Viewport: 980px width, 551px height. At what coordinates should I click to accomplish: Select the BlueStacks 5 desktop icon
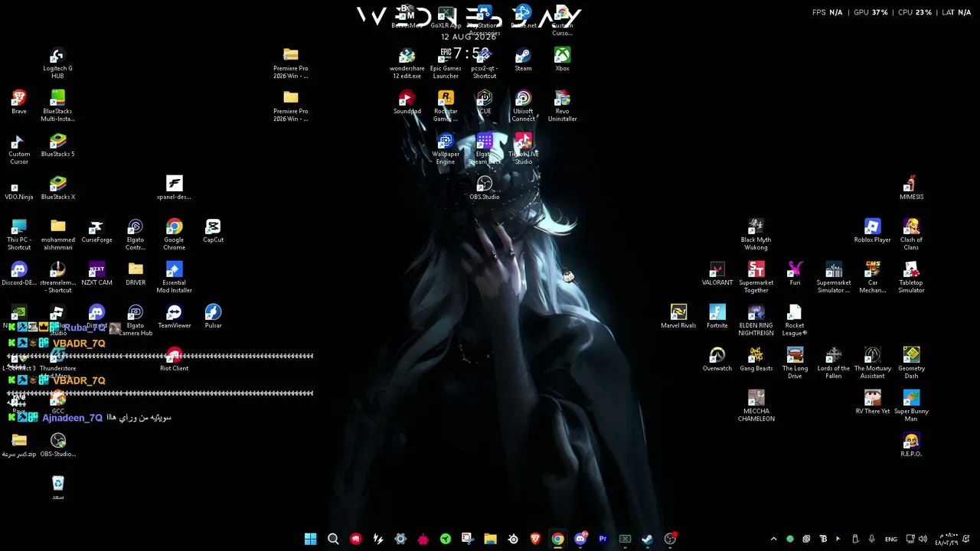pos(57,145)
